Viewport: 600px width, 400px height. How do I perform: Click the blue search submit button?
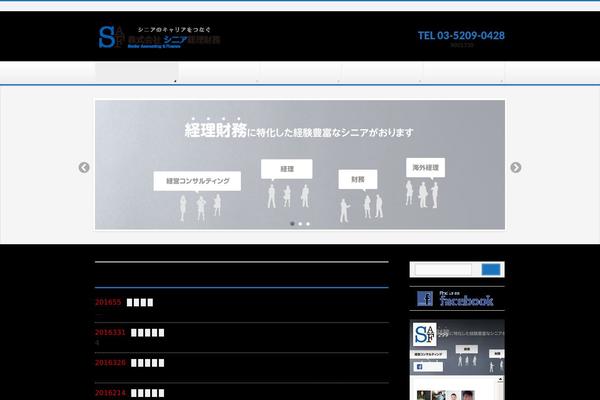pos(491,269)
